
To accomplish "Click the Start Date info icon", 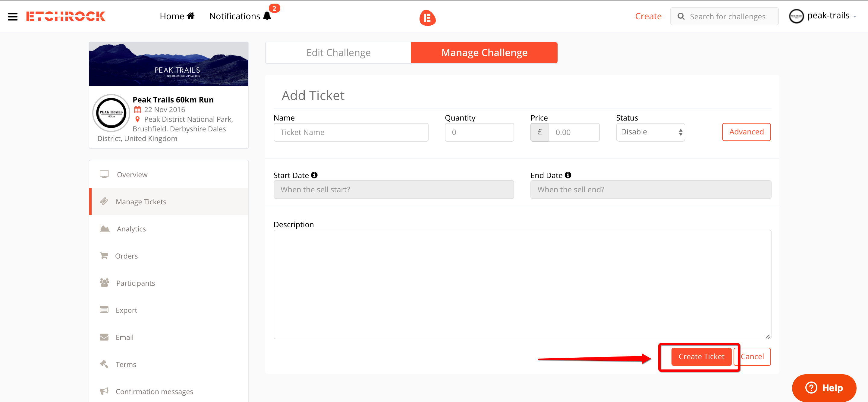I will tap(314, 175).
